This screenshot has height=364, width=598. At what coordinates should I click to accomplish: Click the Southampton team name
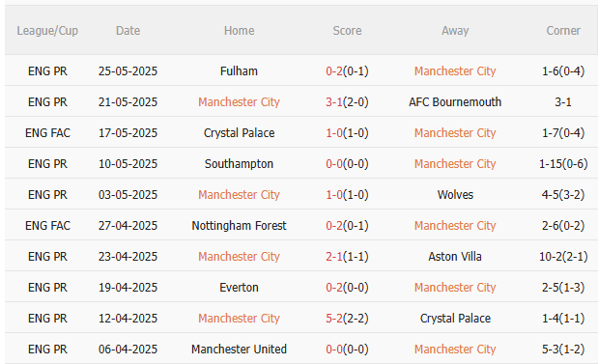pyautogui.click(x=239, y=164)
